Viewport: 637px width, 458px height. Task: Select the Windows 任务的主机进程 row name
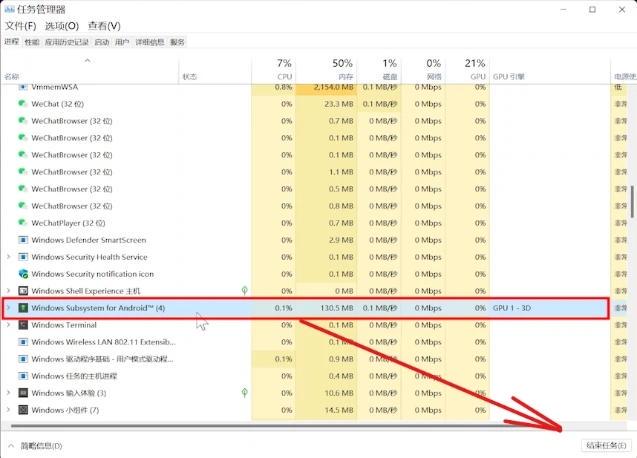click(74, 376)
